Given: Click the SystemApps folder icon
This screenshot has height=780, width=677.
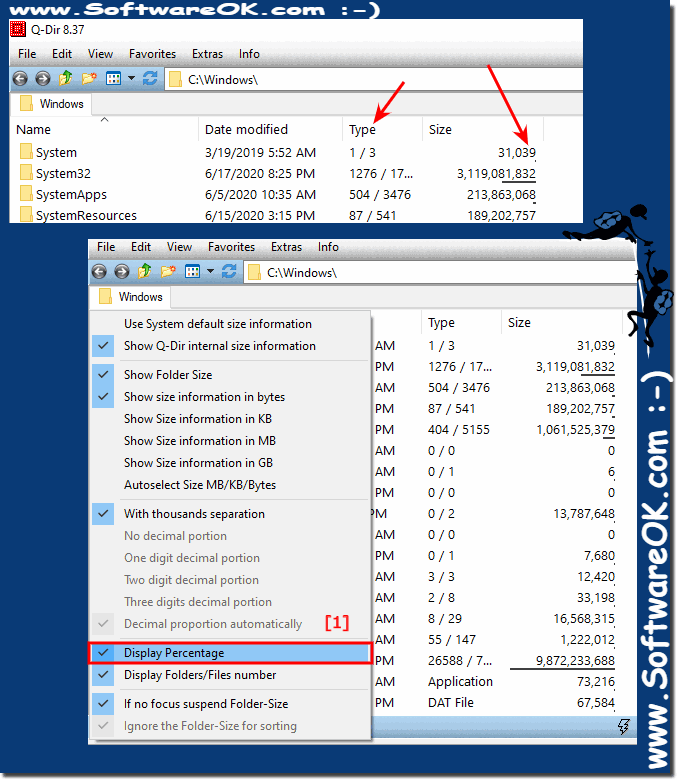Looking at the screenshot, I should tap(26, 194).
